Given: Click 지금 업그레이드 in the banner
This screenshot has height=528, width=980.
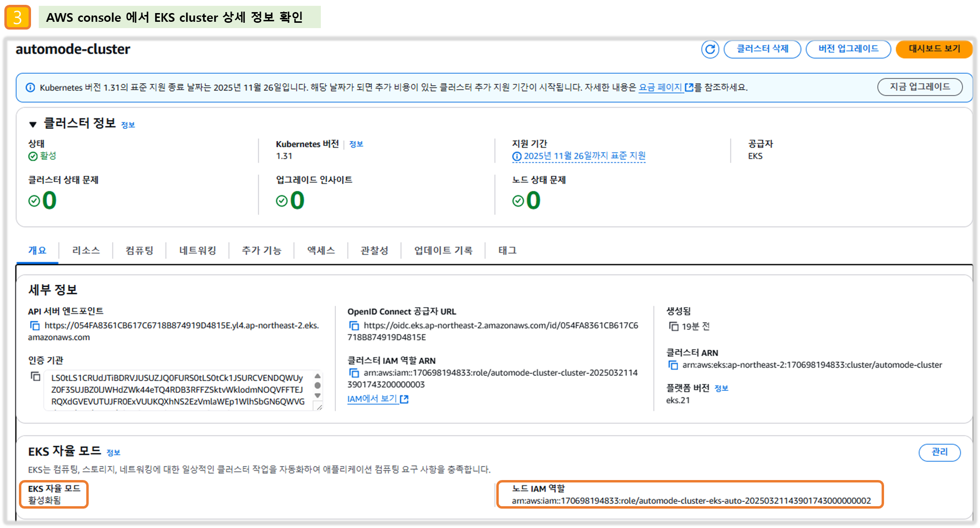Looking at the screenshot, I should 920,87.
